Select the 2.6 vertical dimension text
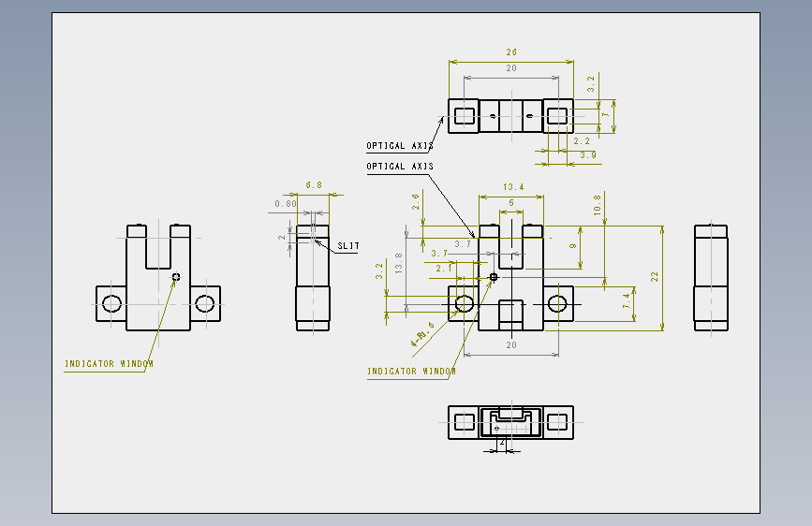The image size is (812, 526). pyautogui.click(x=415, y=202)
